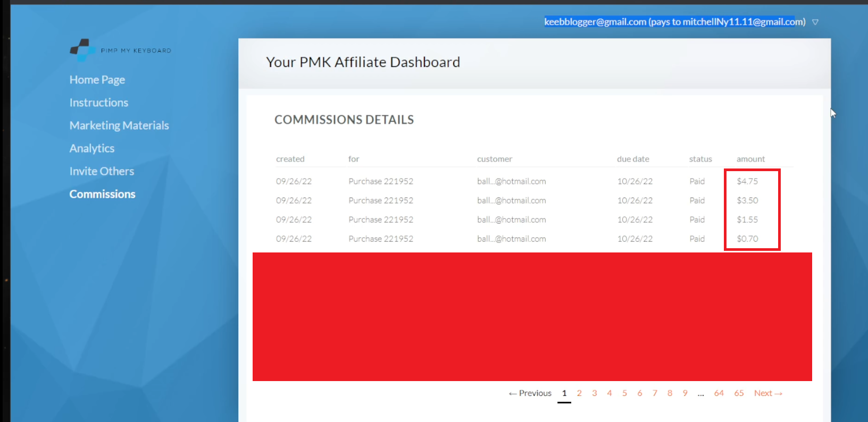Click due date 10/26/22 in the $0.70 row

(x=635, y=239)
